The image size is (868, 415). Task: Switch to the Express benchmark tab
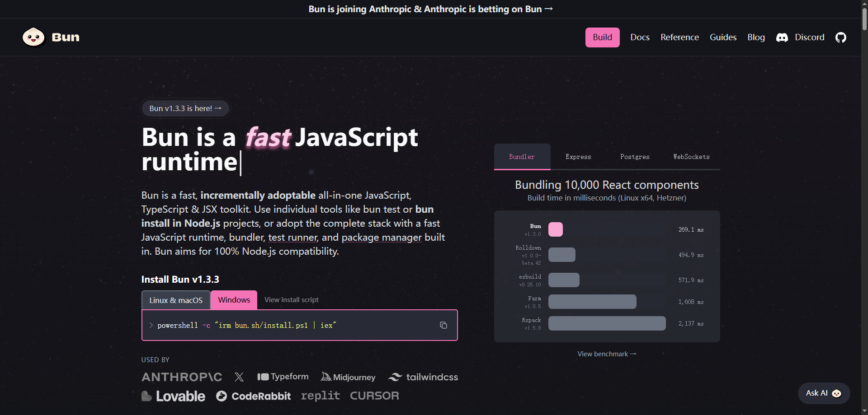coord(578,157)
